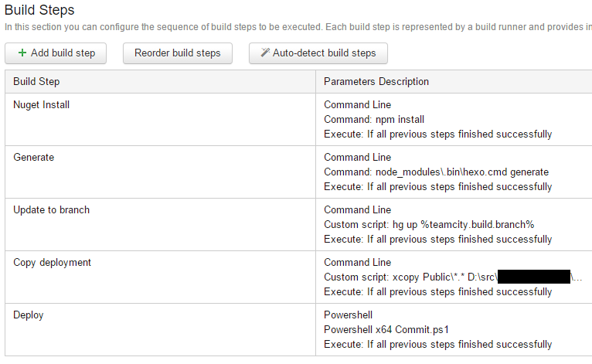Click the magic wand icon on Auto-detect

click(265, 53)
